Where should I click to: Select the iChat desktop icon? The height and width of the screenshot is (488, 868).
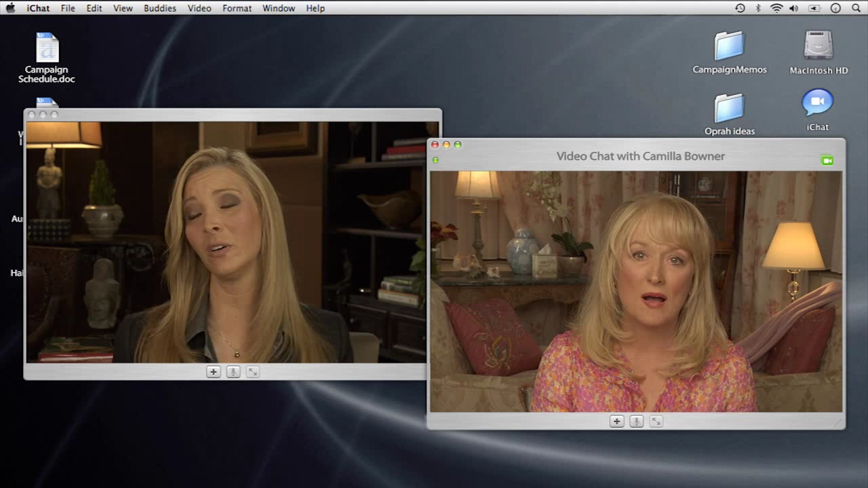818,110
